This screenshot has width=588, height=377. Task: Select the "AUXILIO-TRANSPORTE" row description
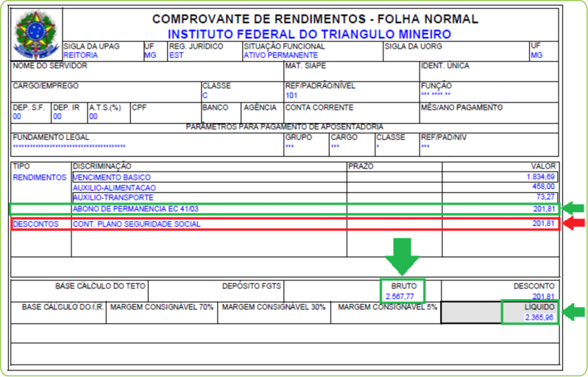click(113, 197)
